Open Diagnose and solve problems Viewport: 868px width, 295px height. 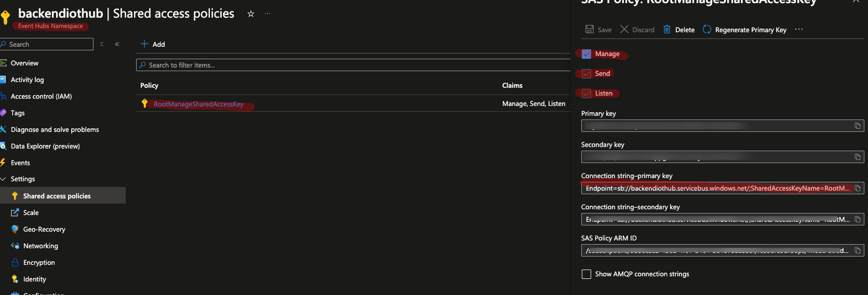click(x=55, y=129)
